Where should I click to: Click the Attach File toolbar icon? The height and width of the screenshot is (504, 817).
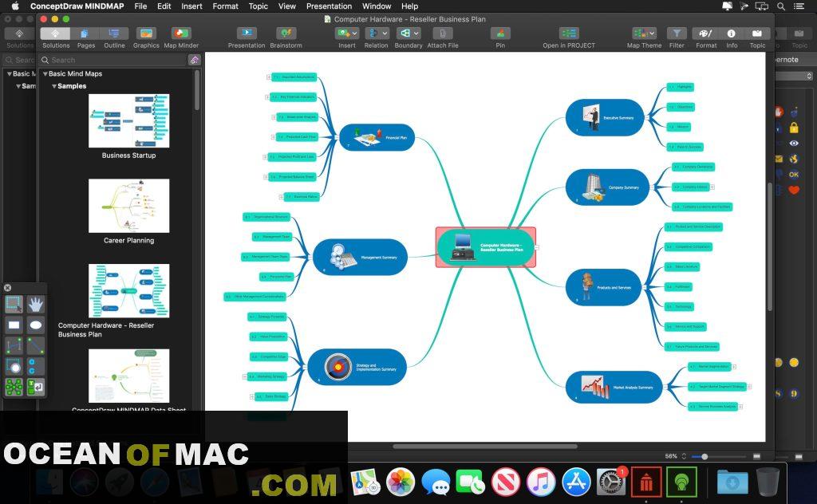coord(442,33)
